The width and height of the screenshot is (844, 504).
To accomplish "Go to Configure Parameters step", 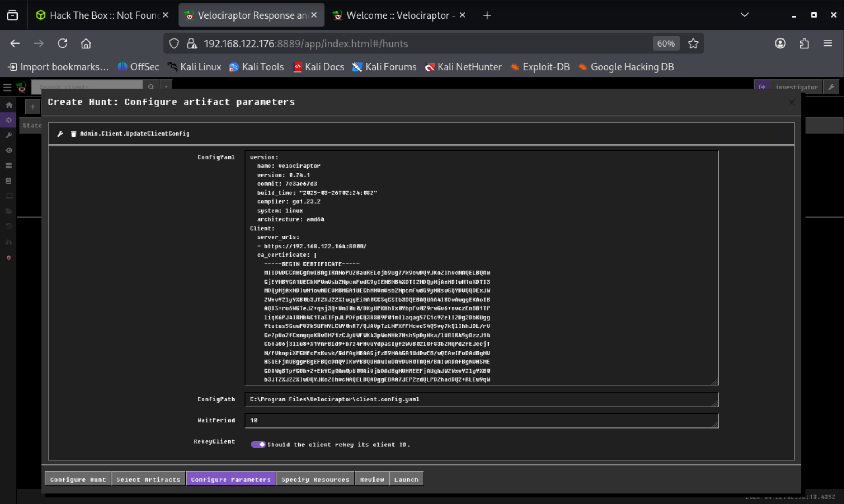I will pyautogui.click(x=231, y=479).
